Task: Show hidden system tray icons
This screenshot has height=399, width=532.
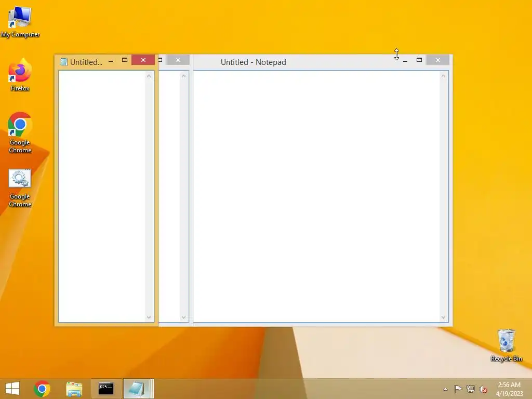Action: click(x=445, y=389)
